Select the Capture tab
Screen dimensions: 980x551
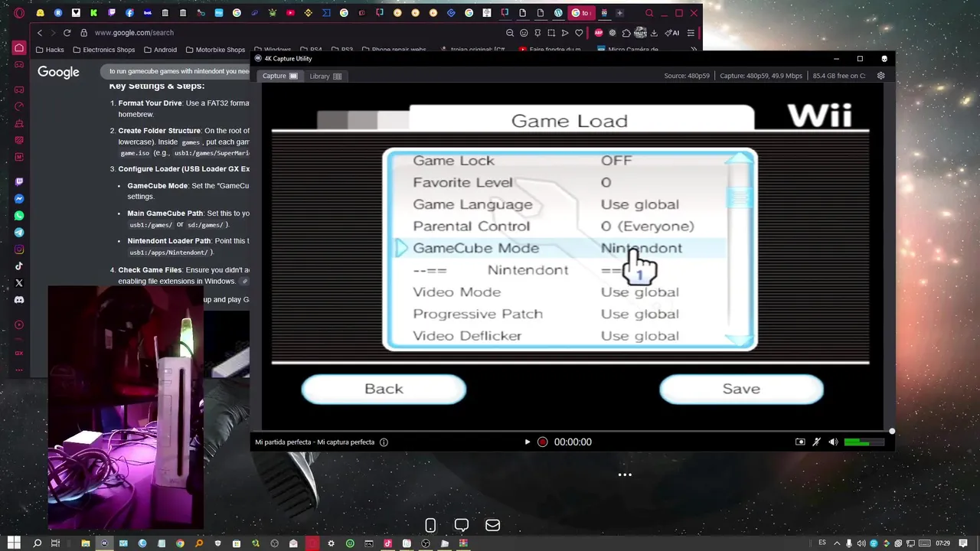click(280, 76)
